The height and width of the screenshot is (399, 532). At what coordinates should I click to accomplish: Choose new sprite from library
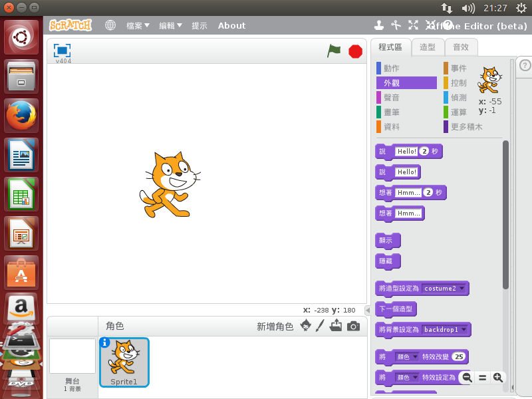[306, 325]
